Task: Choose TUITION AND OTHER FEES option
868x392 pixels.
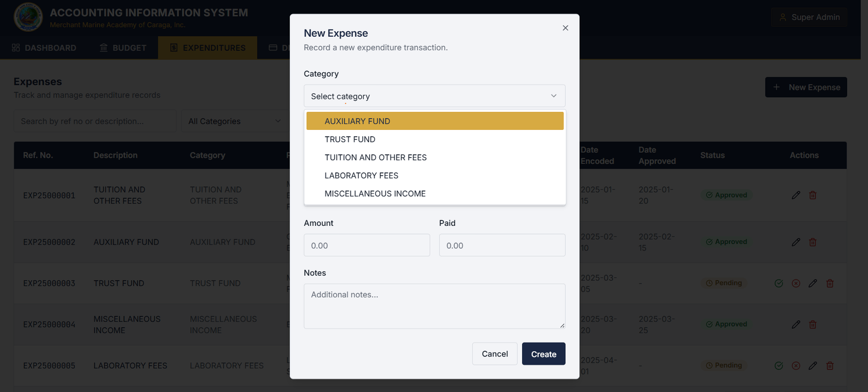Action: (x=435, y=157)
